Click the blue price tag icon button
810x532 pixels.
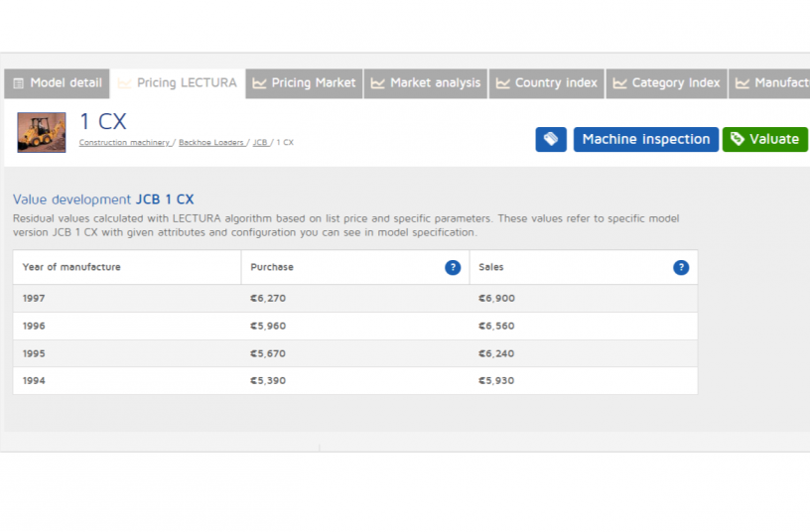click(551, 140)
